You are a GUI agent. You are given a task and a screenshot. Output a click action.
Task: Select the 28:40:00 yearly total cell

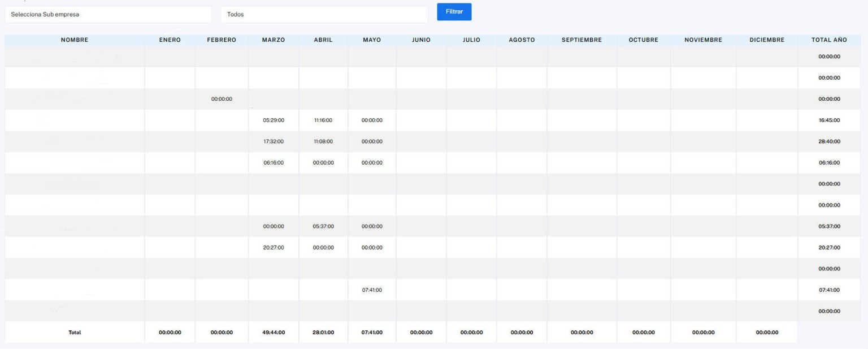click(829, 141)
